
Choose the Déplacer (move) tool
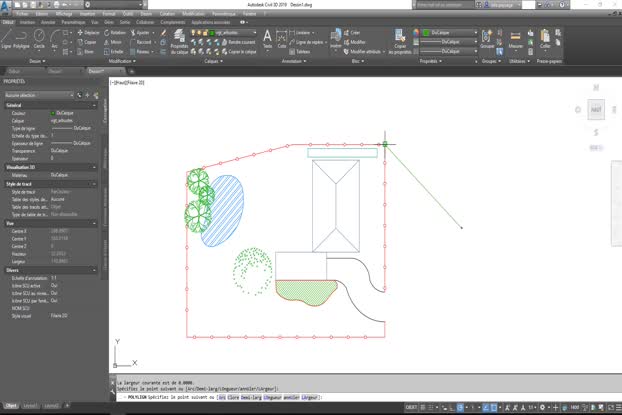click(x=88, y=33)
